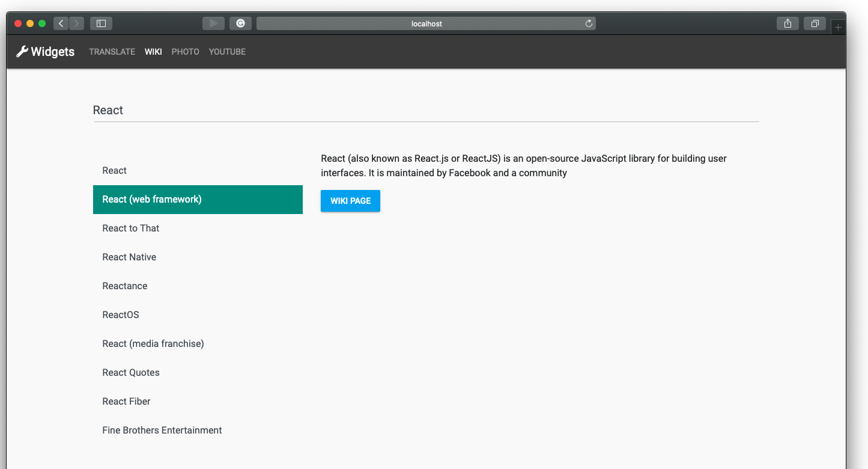Choose 'React (media franchise)' result
This screenshot has height=469, width=868.
pos(198,344)
